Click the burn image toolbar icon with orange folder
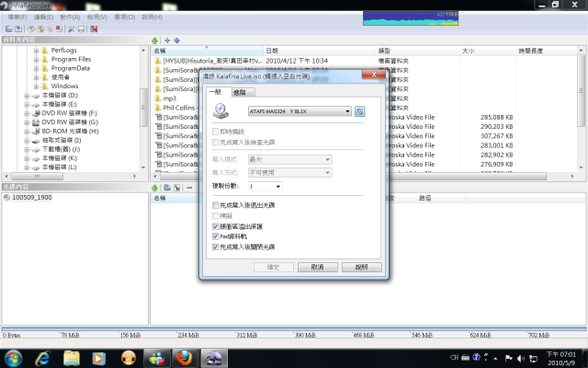Viewport: 588px width, 368px height. pos(40,29)
